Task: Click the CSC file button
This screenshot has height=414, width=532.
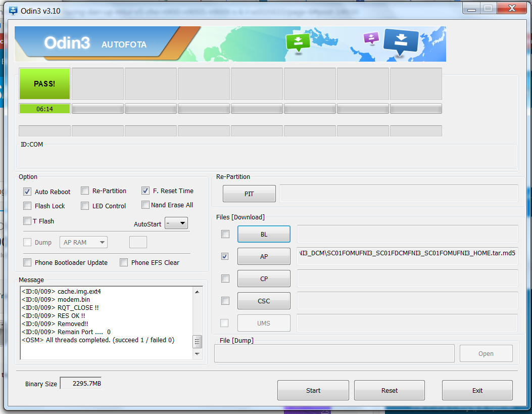Action: [264, 301]
